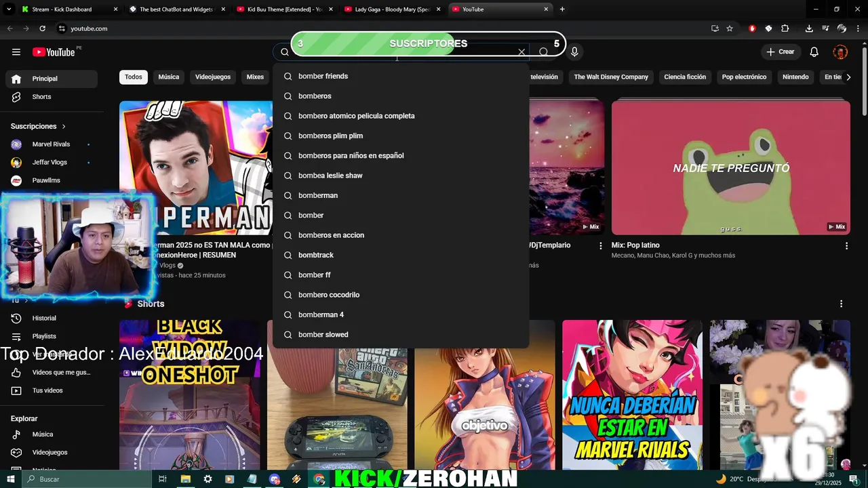
Task: Open the "Nunca deberían estar en Marvel Rivals" short
Action: [632, 394]
